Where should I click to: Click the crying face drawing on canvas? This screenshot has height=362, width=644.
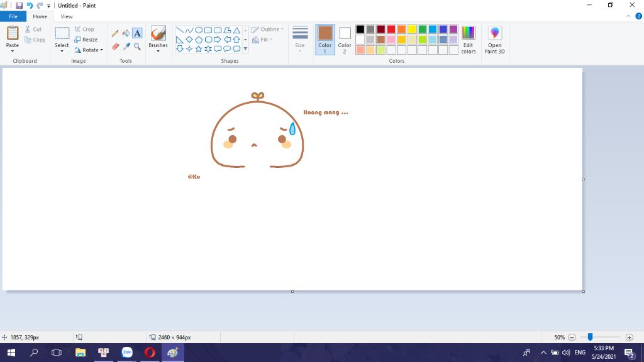257,130
